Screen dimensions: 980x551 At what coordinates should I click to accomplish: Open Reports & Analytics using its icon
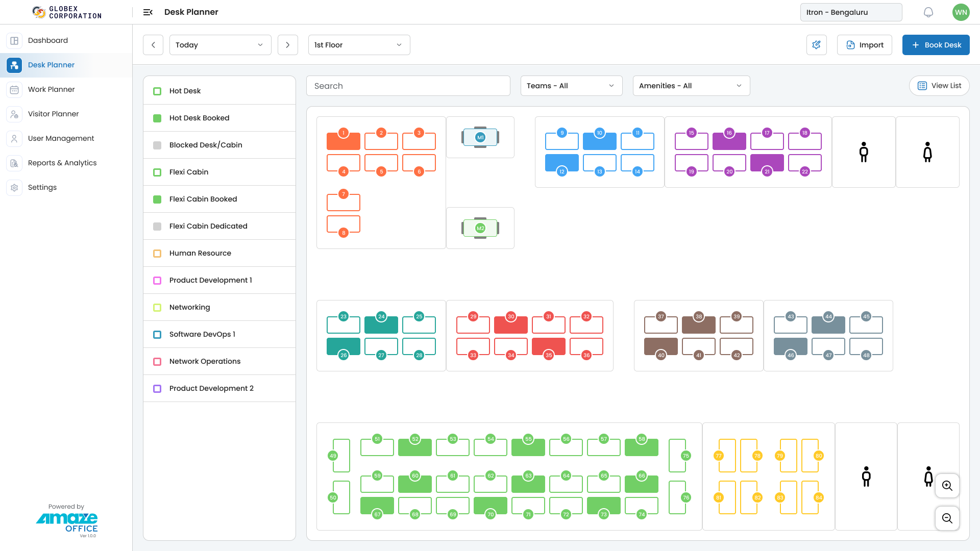tap(14, 163)
